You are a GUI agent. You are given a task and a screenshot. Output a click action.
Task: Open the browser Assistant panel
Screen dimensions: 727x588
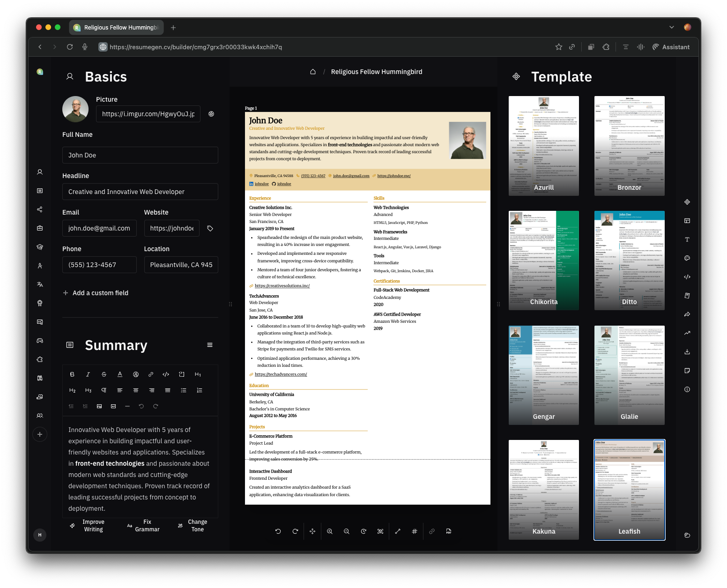(671, 47)
